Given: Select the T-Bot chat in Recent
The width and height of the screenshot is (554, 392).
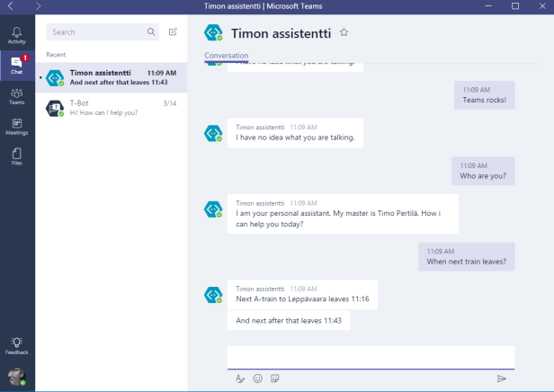Looking at the screenshot, I should click(x=112, y=108).
